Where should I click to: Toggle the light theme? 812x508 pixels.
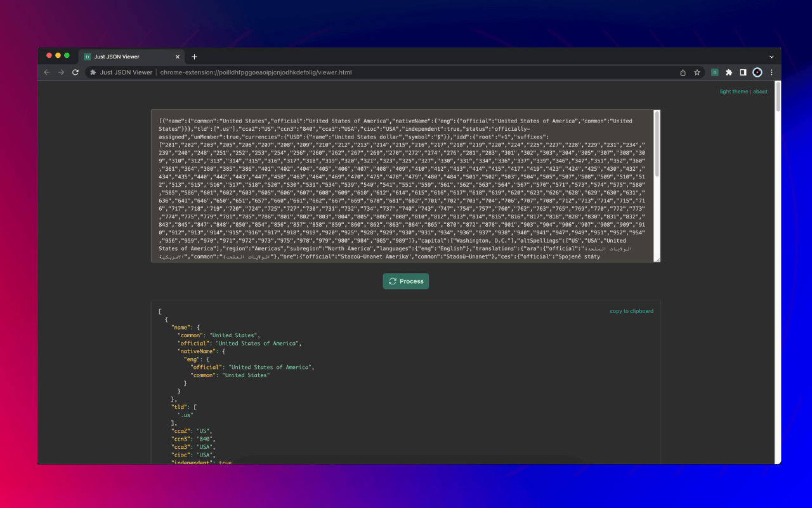[x=733, y=91]
